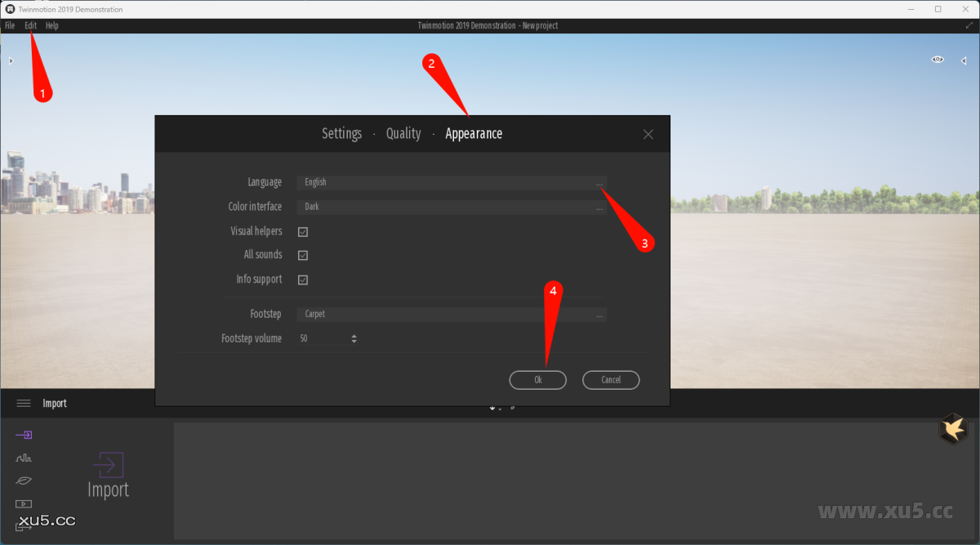The width and height of the screenshot is (980, 545).
Task: Open the Help menu
Action: (x=51, y=25)
